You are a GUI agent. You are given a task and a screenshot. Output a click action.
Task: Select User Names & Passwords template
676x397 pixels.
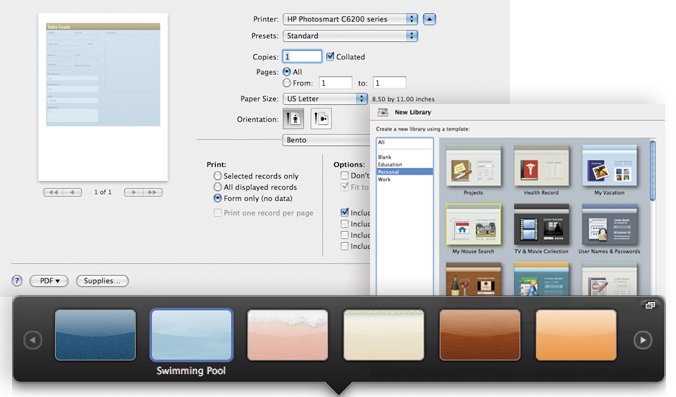pos(609,225)
